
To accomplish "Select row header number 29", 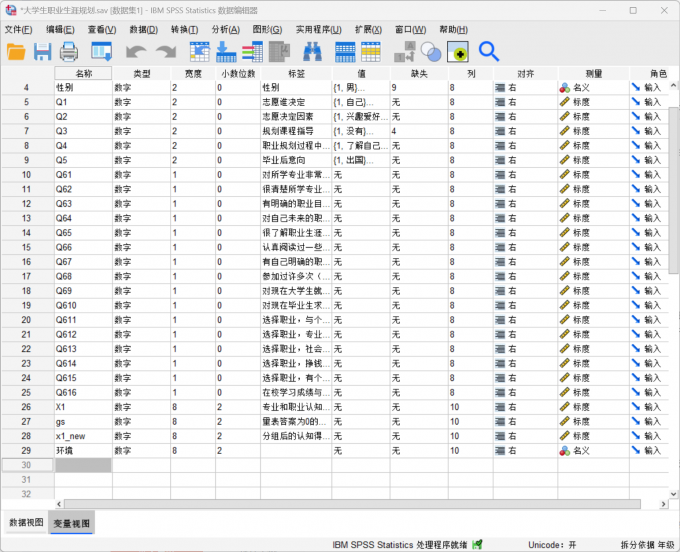I will (26, 451).
